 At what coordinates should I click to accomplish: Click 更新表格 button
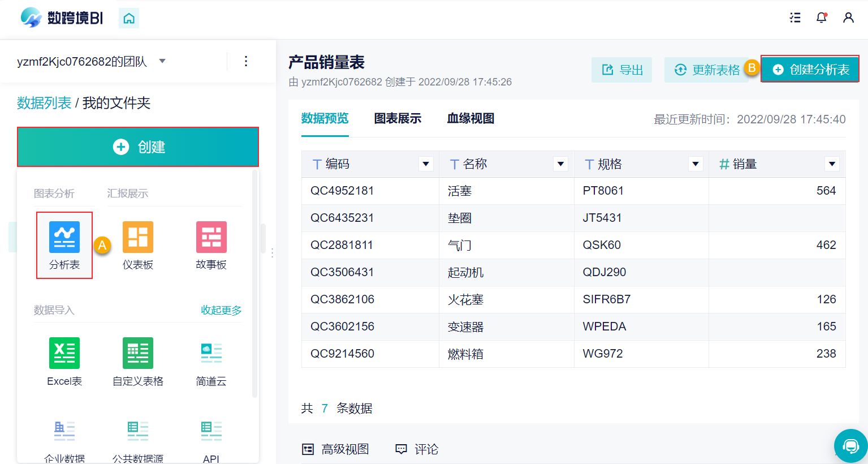click(x=706, y=70)
